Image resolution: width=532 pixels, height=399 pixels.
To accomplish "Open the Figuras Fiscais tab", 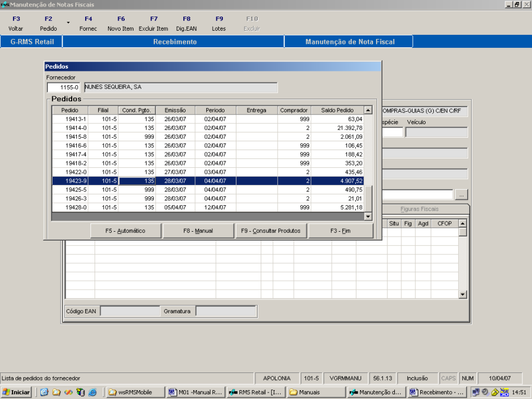I will coord(419,209).
